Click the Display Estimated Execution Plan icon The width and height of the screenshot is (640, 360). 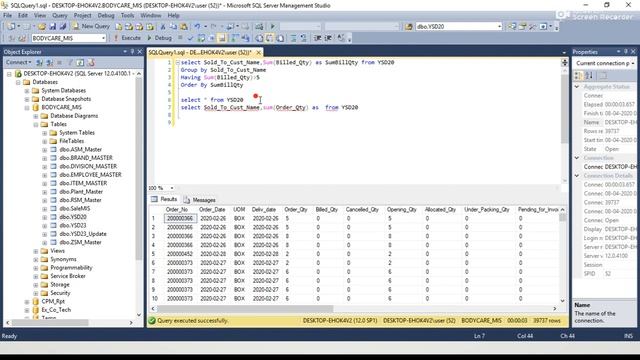coord(201,38)
